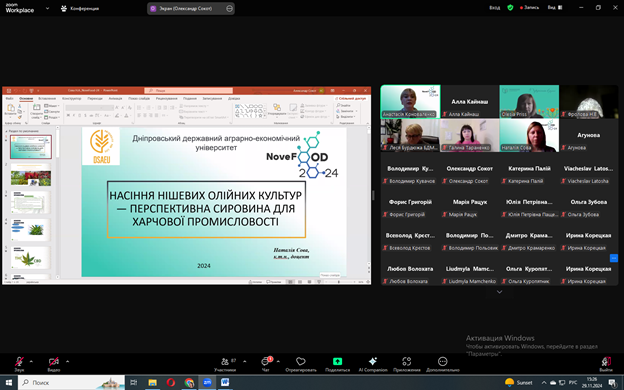This screenshot has width=624, height=390.
Task: Click the Выйти leave meeting button
Action: click(x=606, y=364)
